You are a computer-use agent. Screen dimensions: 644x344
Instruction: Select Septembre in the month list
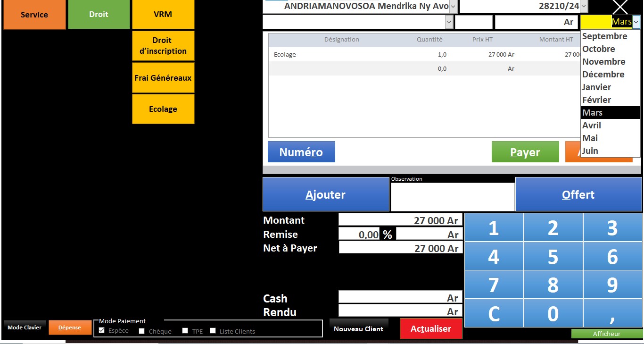click(604, 36)
